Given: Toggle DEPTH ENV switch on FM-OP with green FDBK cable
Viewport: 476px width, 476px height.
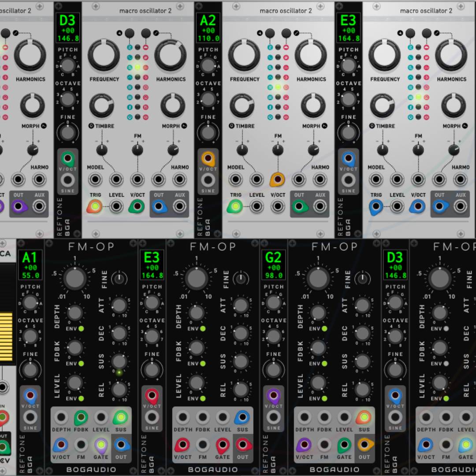Looking at the screenshot, I should click(81, 328).
